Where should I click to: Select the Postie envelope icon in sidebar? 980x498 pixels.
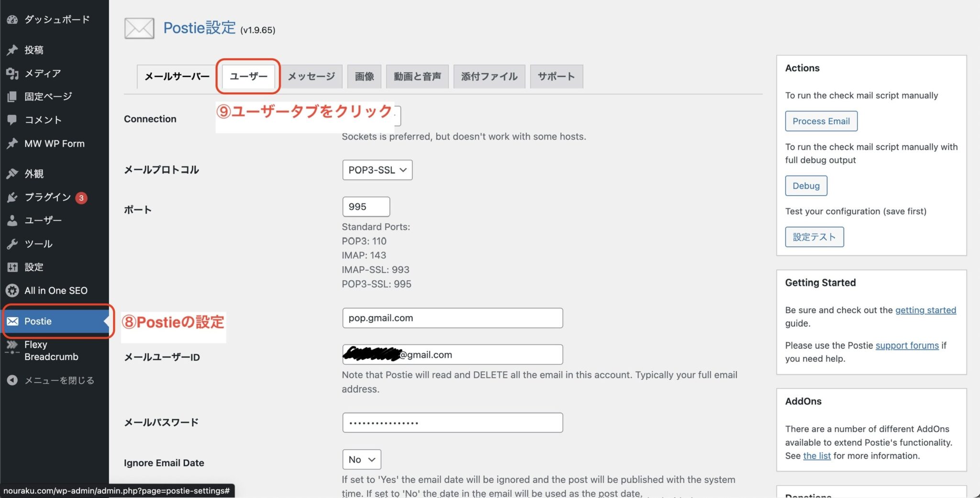click(13, 321)
